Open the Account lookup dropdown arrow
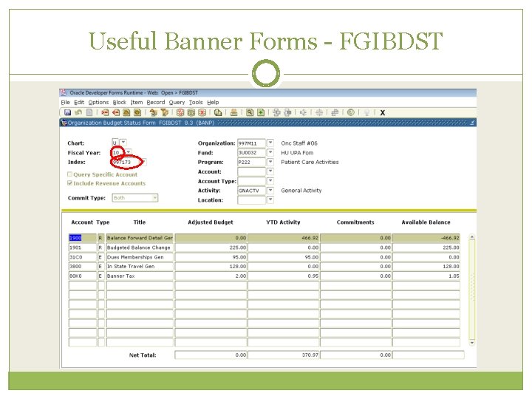The width and height of the screenshot is (532, 399). point(270,171)
